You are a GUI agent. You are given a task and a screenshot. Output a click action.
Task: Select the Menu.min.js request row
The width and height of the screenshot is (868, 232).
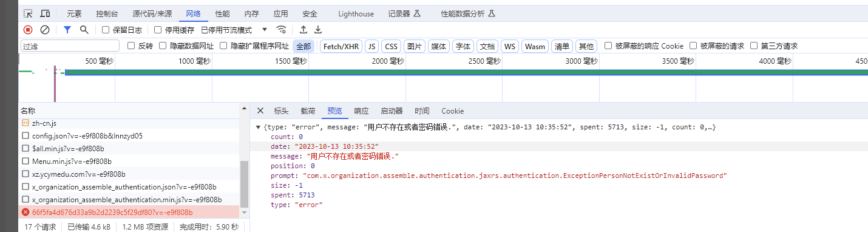pos(129,161)
